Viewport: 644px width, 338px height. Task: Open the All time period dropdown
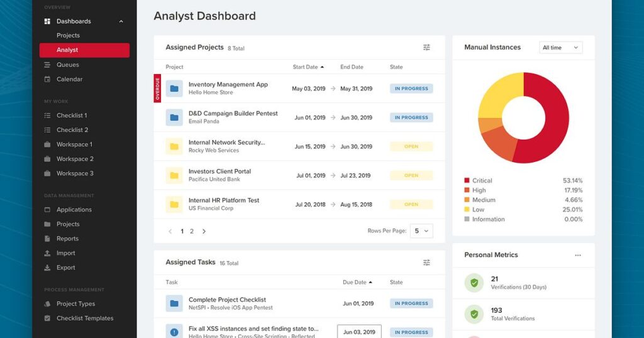pyautogui.click(x=560, y=48)
